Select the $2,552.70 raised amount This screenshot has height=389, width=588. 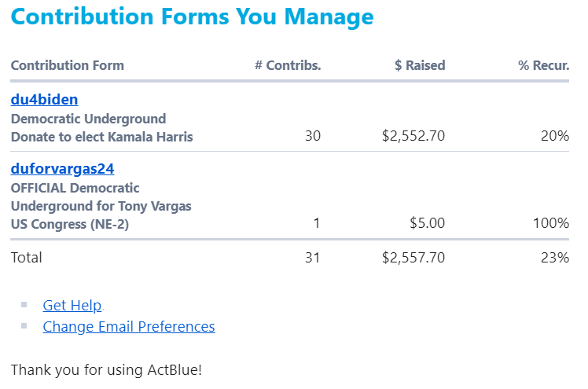[413, 136]
